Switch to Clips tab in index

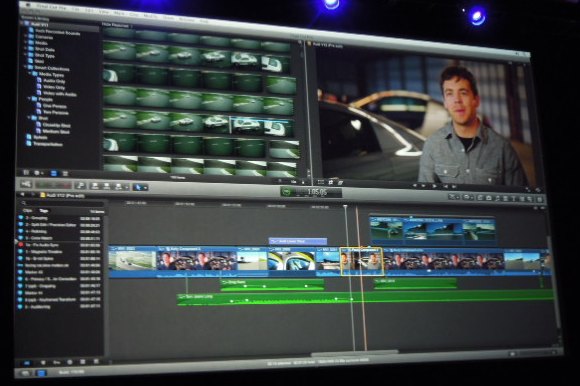[x=28, y=210]
